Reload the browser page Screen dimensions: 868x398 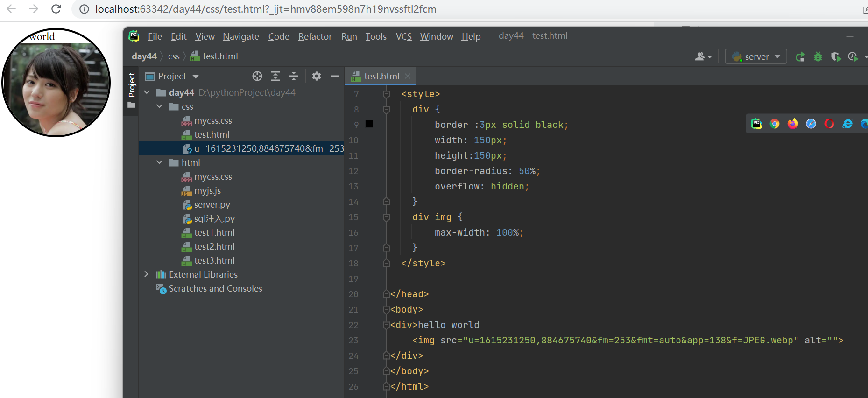click(x=56, y=9)
